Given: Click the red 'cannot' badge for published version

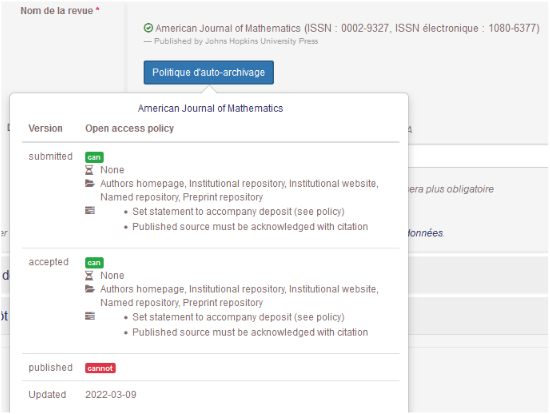Looking at the screenshot, I should 100,368.
